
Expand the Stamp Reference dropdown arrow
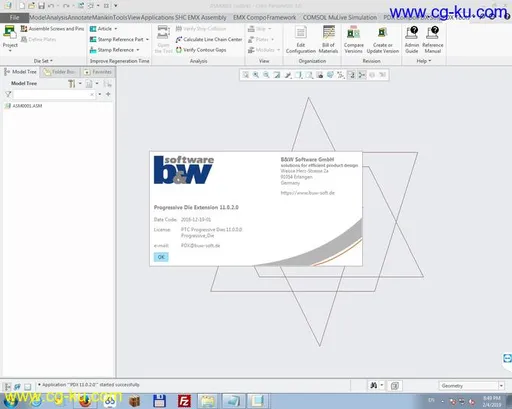138,50
